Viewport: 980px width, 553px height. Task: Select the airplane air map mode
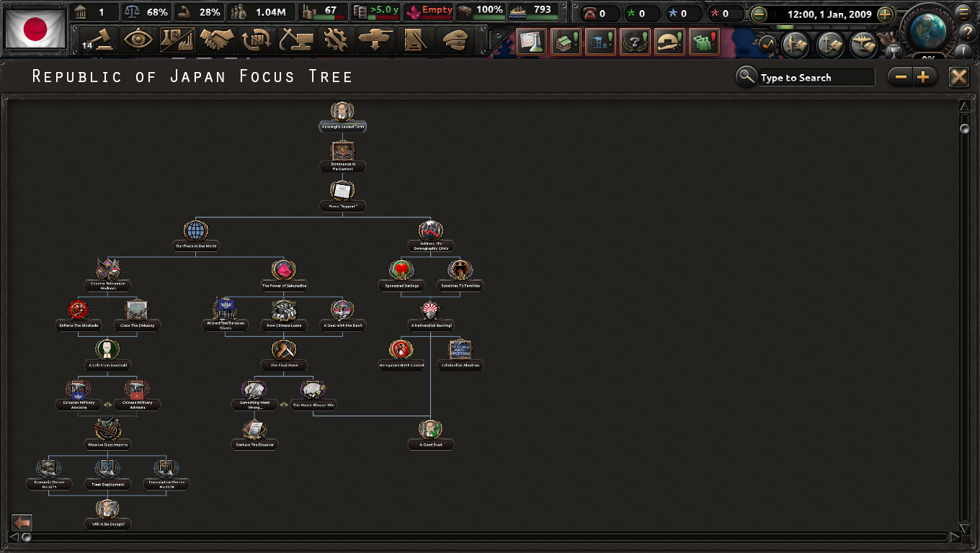pyautogui.click(x=864, y=45)
